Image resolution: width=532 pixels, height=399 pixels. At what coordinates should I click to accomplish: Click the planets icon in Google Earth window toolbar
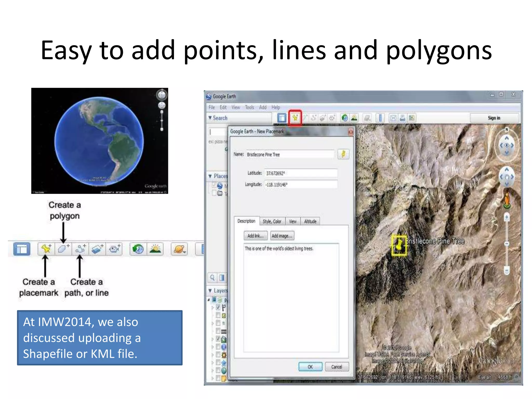(x=367, y=118)
